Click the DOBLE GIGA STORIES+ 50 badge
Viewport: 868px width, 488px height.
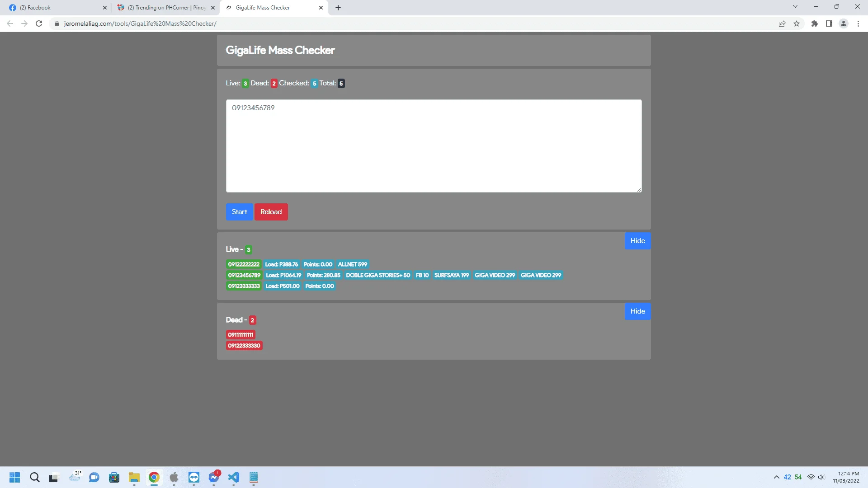tap(378, 275)
